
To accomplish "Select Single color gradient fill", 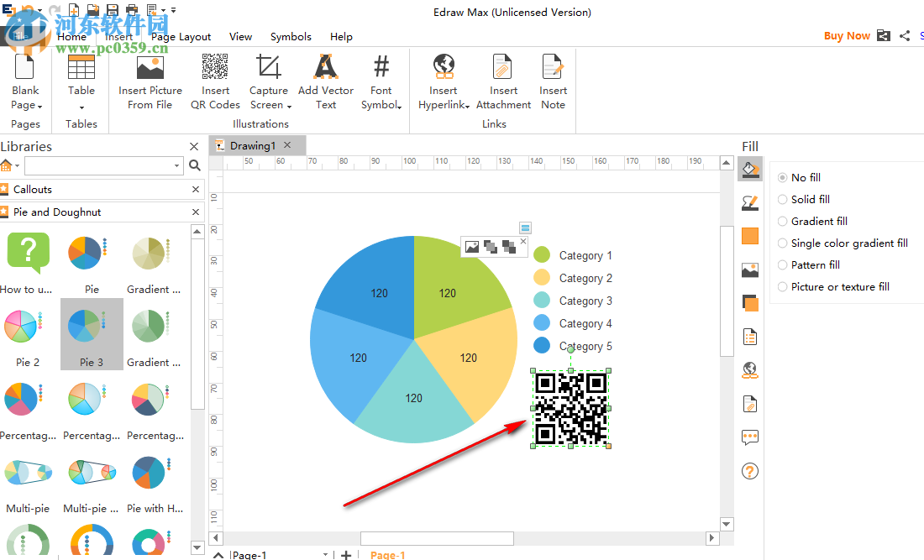I will 843,243.
